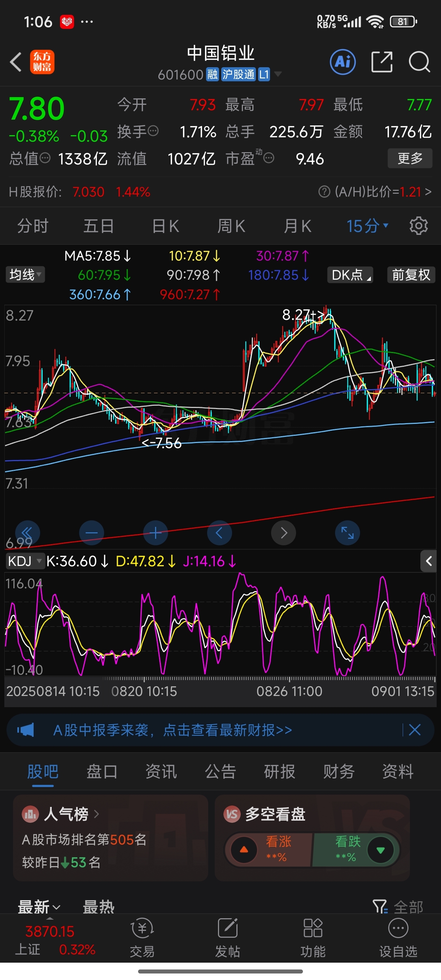Select the 资料 tab
The height and width of the screenshot is (980, 441).
coord(398,771)
